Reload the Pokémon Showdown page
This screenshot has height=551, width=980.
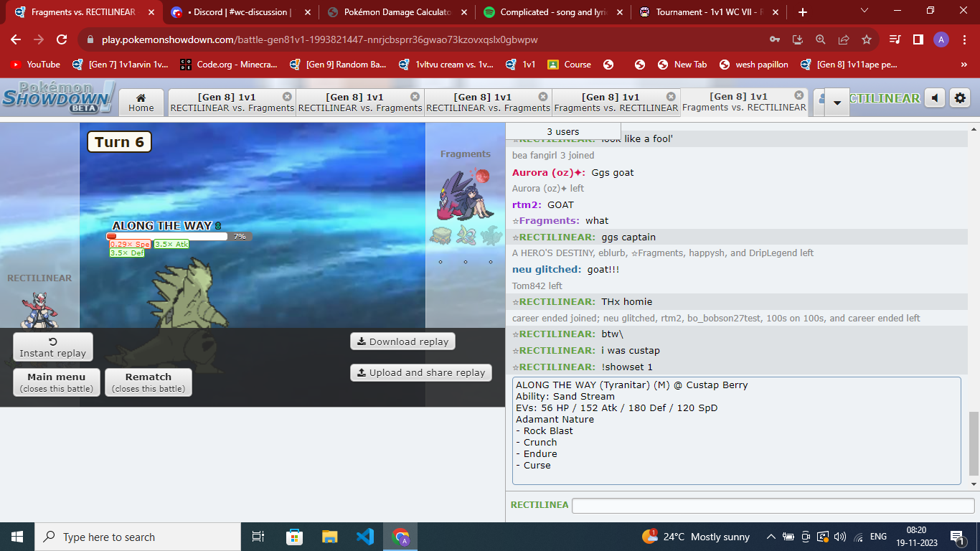tap(62, 39)
